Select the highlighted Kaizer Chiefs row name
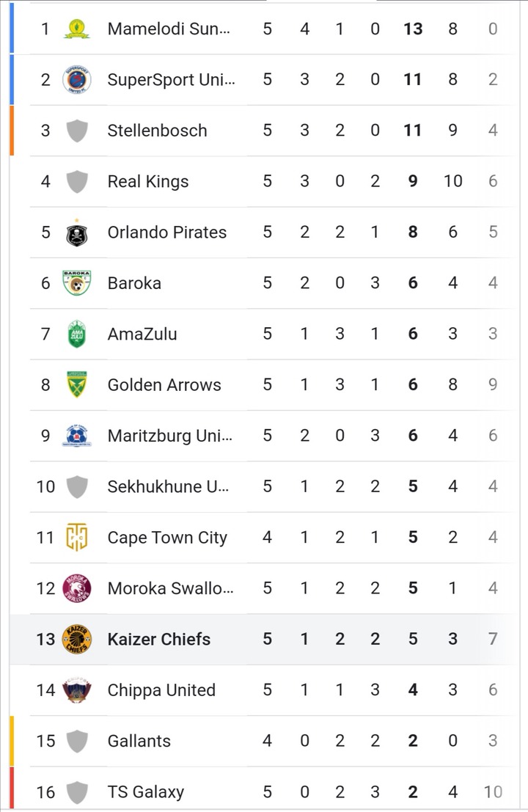Screen dimensions: 528x812 159,639
